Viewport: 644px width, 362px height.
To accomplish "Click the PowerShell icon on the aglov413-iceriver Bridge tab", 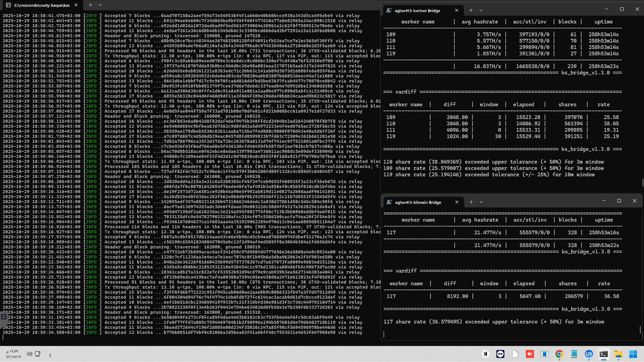I will (389, 10).
